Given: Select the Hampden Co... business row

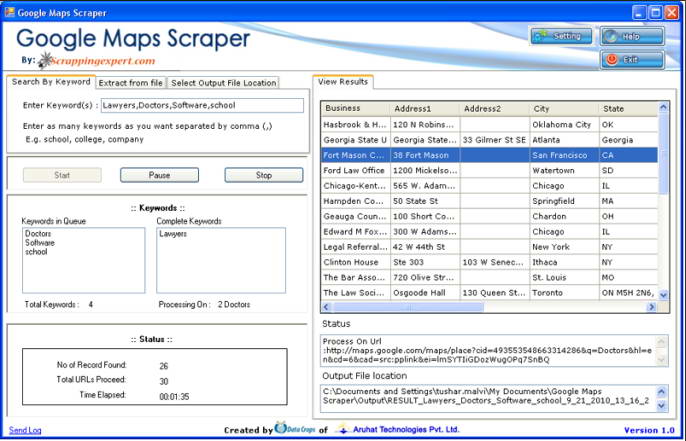Looking at the screenshot, I should 489,201.
